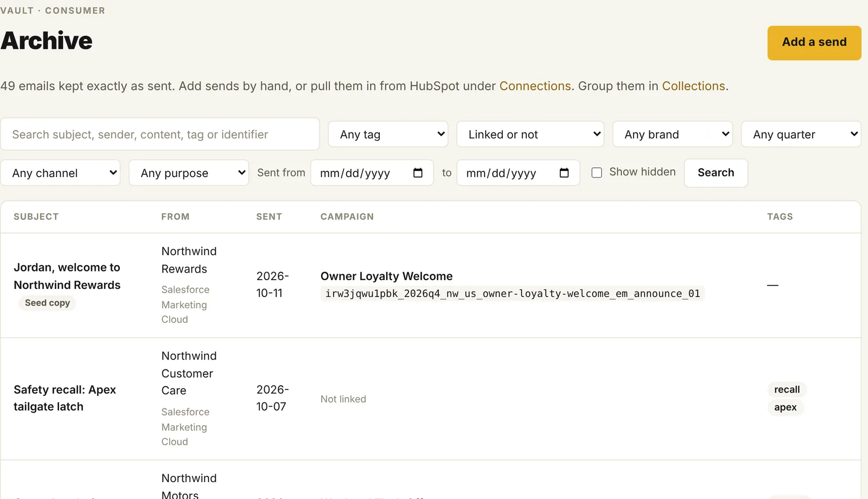Expand the Any brand filter
868x499 pixels.
672,134
